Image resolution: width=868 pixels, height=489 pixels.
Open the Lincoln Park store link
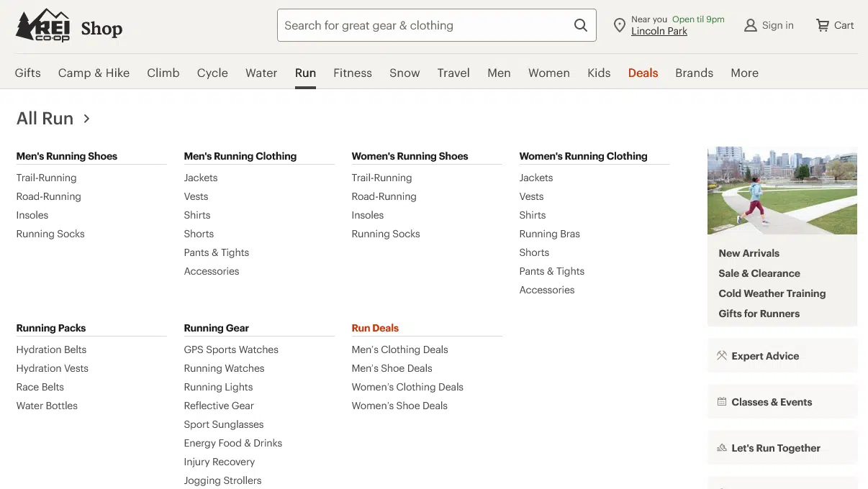[x=659, y=31]
